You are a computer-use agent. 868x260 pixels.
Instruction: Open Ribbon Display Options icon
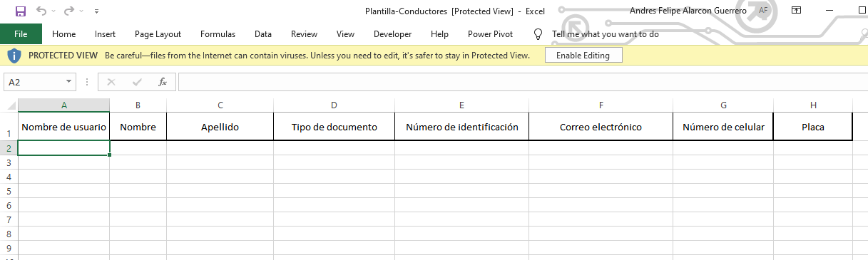point(797,11)
